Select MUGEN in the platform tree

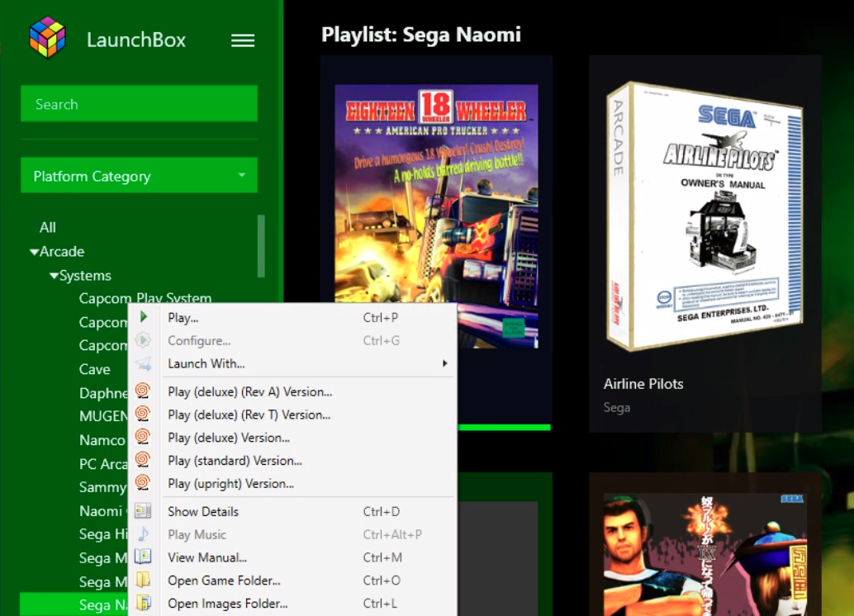coord(103,416)
